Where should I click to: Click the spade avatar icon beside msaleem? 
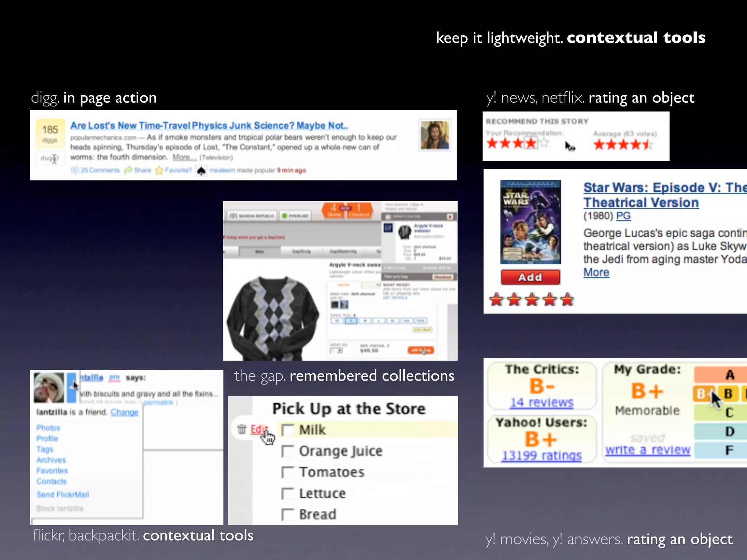(x=201, y=171)
